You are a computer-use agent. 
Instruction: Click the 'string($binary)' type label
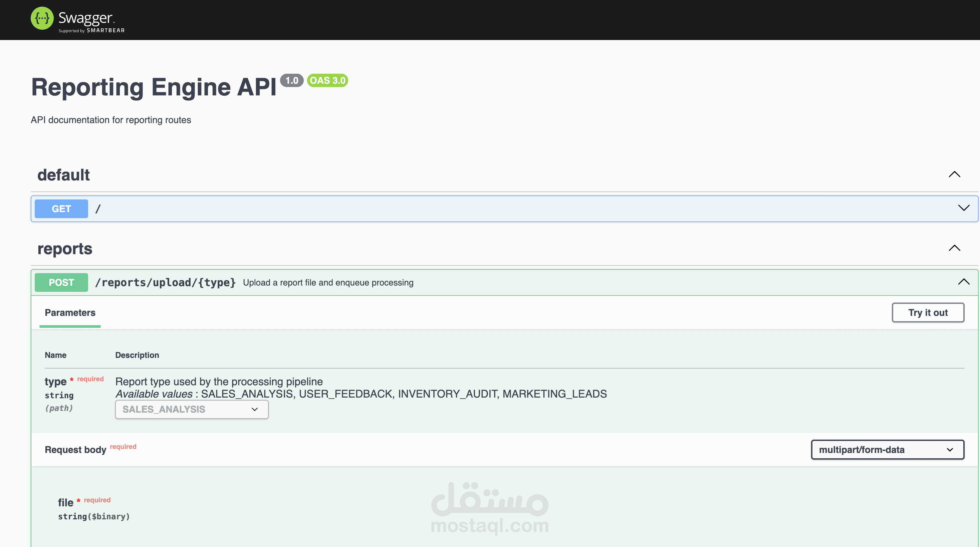click(93, 517)
